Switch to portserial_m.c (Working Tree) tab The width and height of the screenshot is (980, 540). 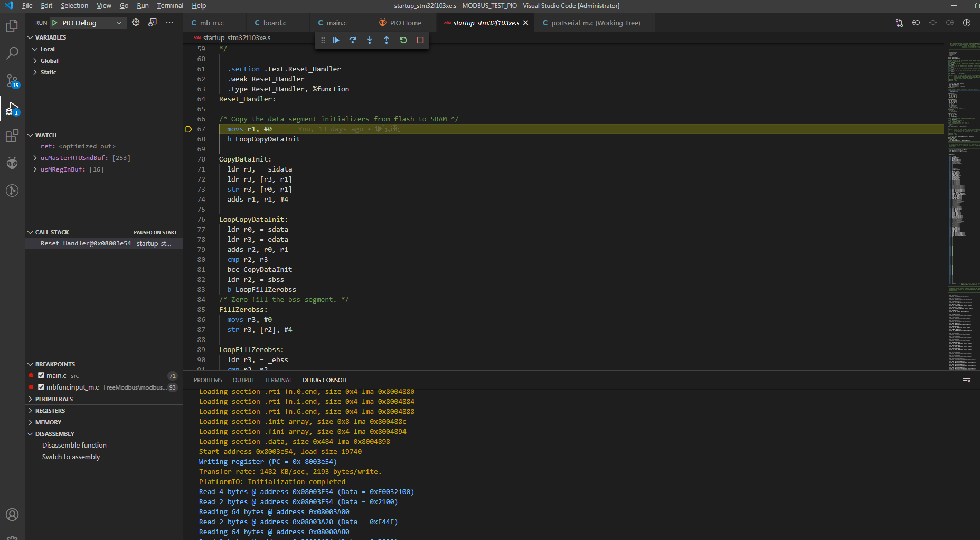coord(595,23)
